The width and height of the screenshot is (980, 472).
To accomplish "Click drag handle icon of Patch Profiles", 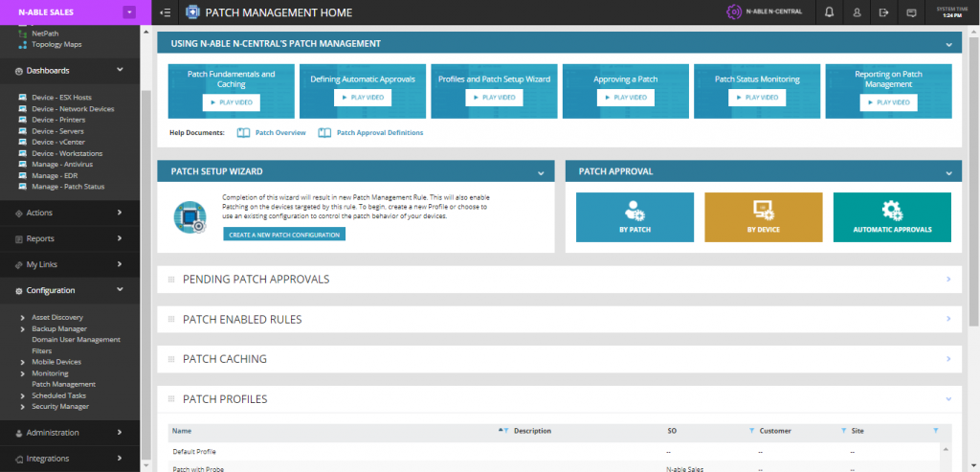I will pos(171,399).
